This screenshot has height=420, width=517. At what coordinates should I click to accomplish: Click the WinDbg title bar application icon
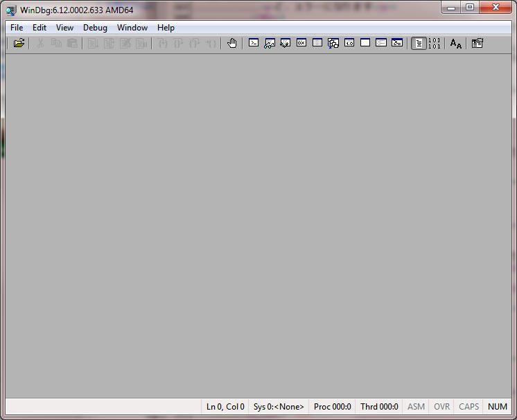[11, 10]
